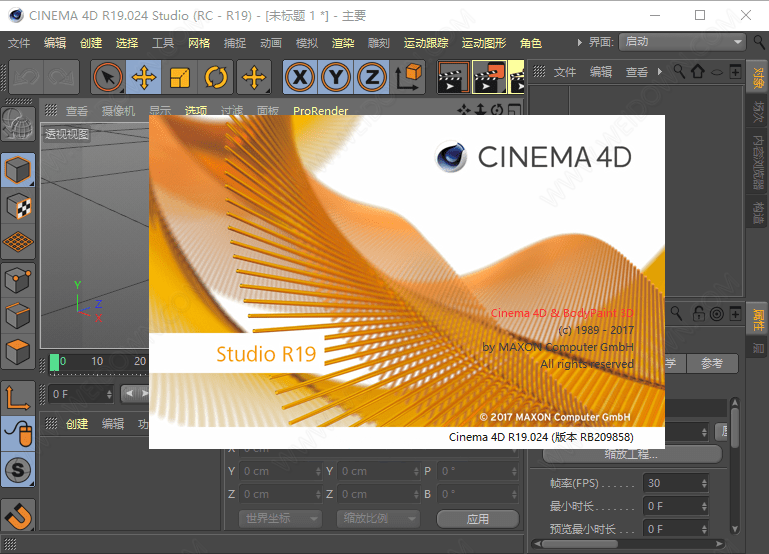Expand the 缩放比例 dropdown
This screenshot has width=769, height=554.
[378, 519]
